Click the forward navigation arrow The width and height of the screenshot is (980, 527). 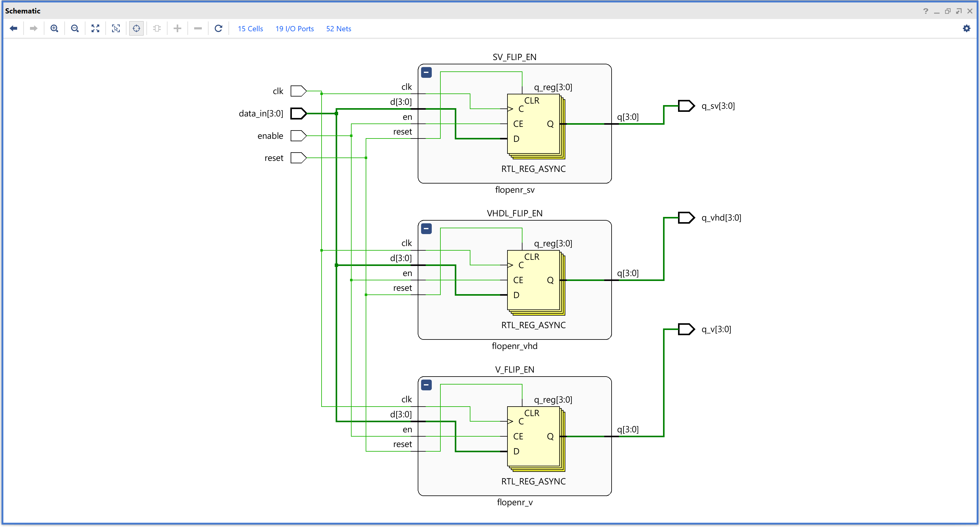coord(34,28)
